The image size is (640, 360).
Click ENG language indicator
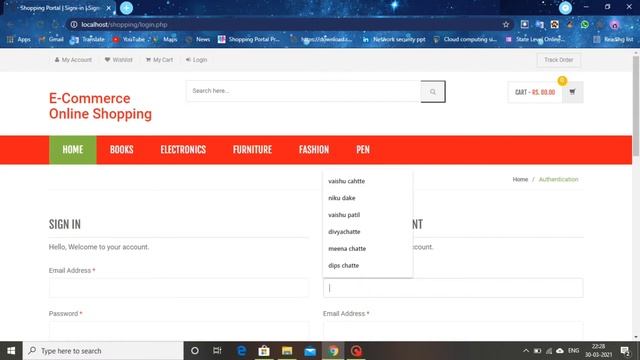pyautogui.click(x=573, y=351)
